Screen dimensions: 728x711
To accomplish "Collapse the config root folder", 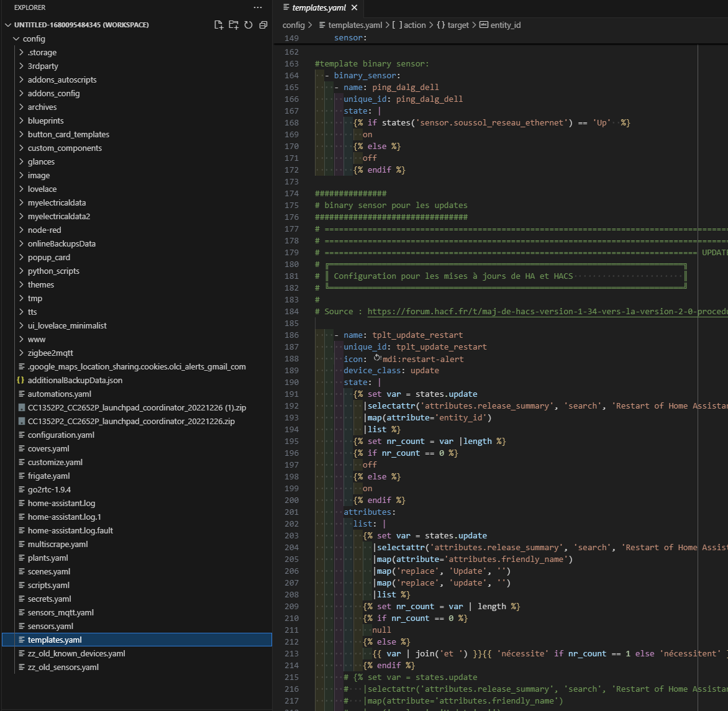I will 16,38.
